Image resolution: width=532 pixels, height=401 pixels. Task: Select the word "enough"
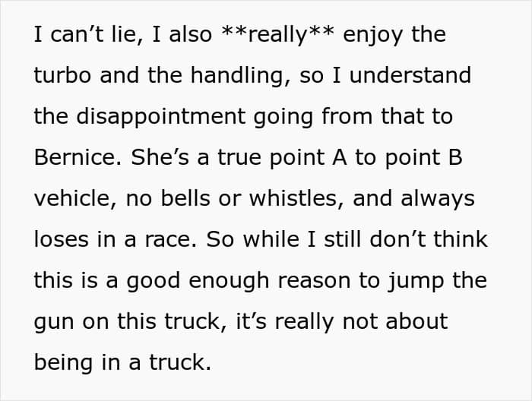tap(229, 282)
